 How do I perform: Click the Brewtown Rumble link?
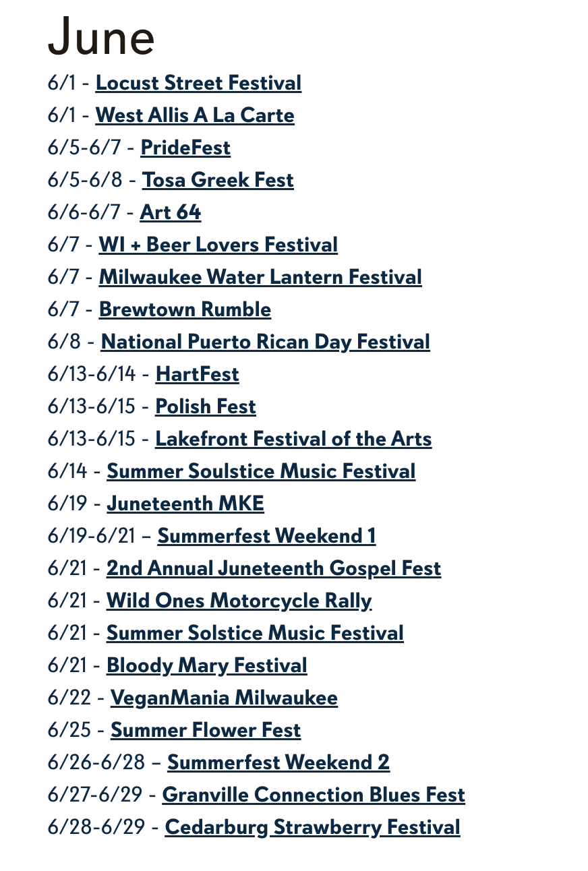185,310
